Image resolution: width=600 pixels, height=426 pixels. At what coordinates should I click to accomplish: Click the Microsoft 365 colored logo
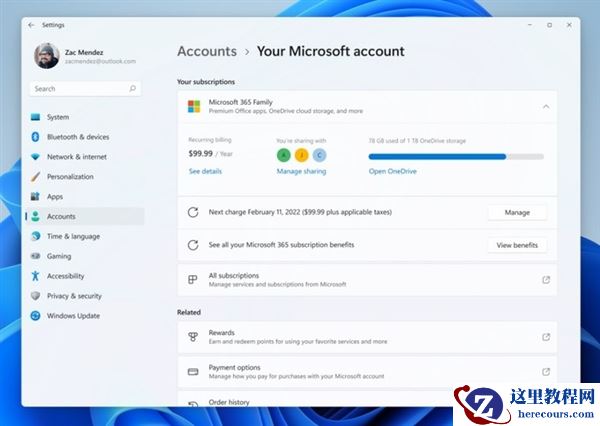click(194, 106)
